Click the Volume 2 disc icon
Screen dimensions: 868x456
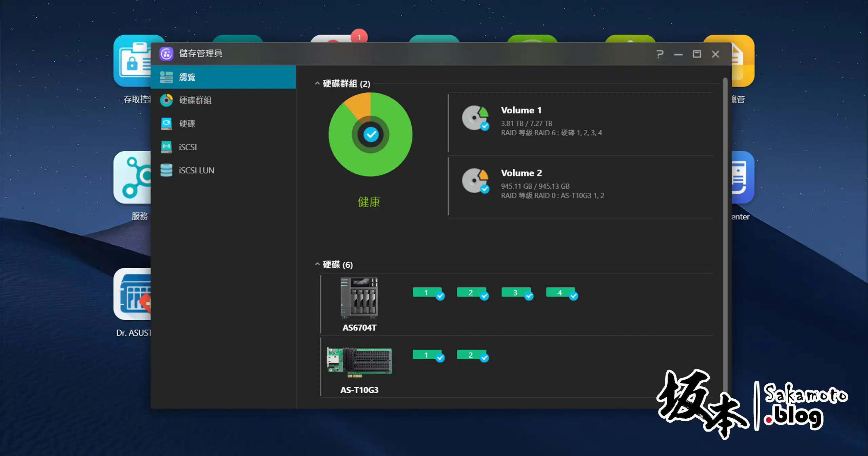[475, 180]
